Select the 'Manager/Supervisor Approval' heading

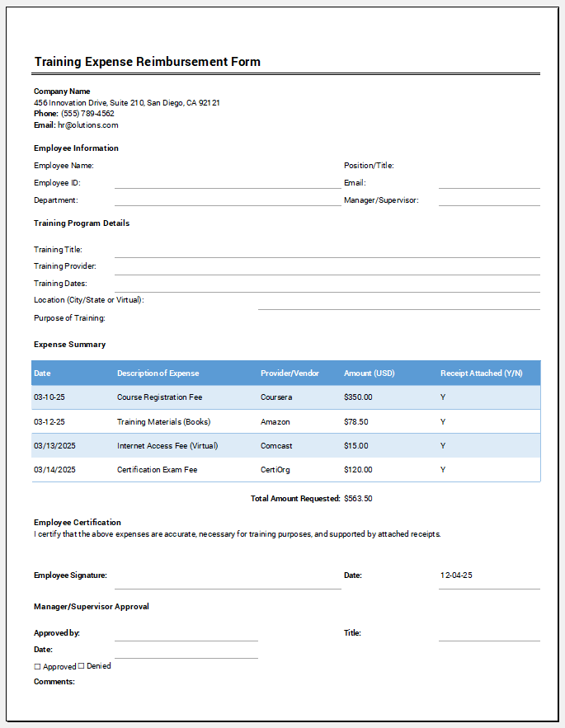tap(91, 607)
